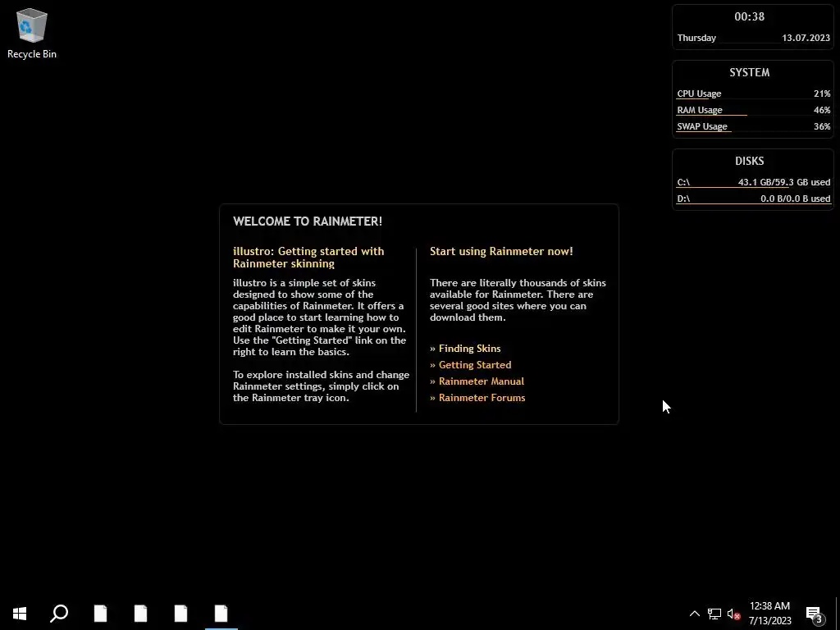This screenshot has width=840, height=630.
Task: Open the Finding Skins link
Action: pyautogui.click(x=469, y=348)
